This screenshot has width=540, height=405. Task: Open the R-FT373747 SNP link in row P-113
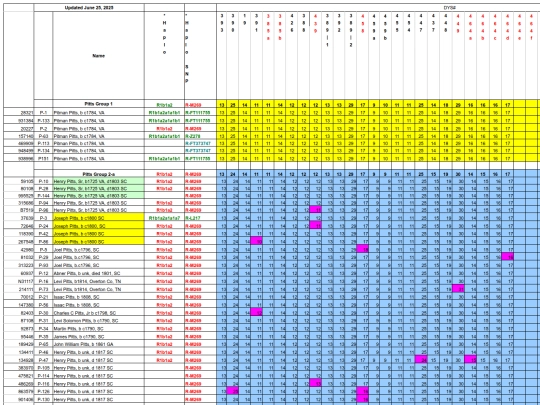click(x=198, y=143)
